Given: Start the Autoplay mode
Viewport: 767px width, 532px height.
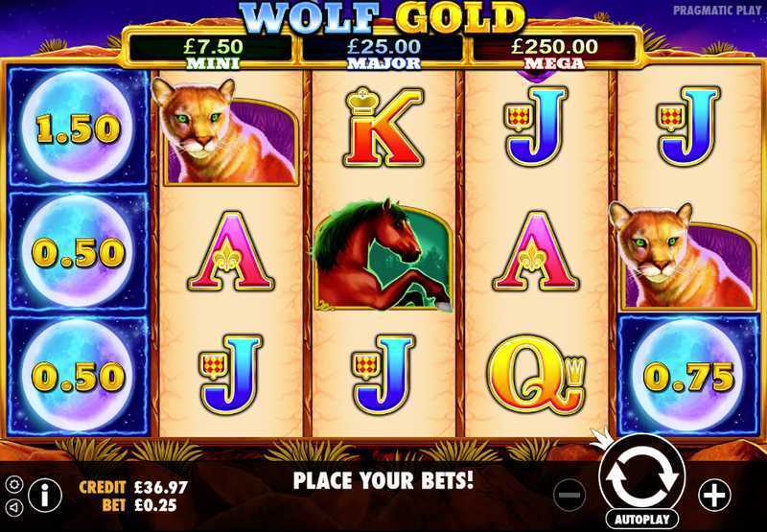Looking at the screenshot, I should (641, 520).
